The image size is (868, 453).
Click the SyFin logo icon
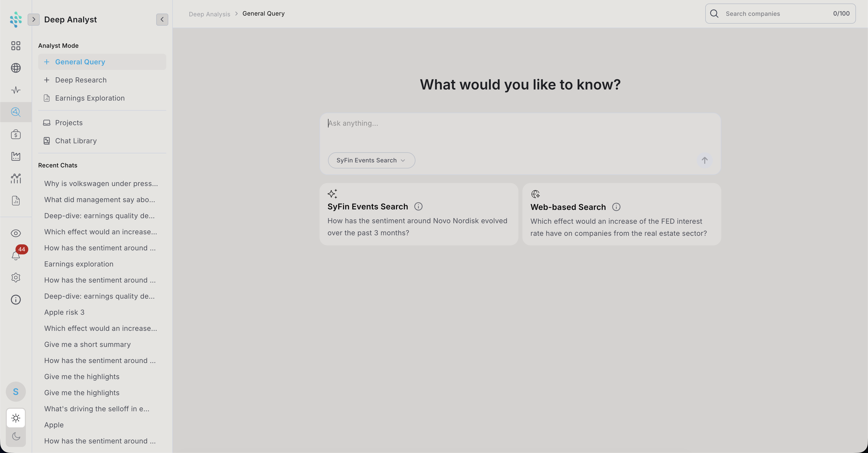pos(16,19)
